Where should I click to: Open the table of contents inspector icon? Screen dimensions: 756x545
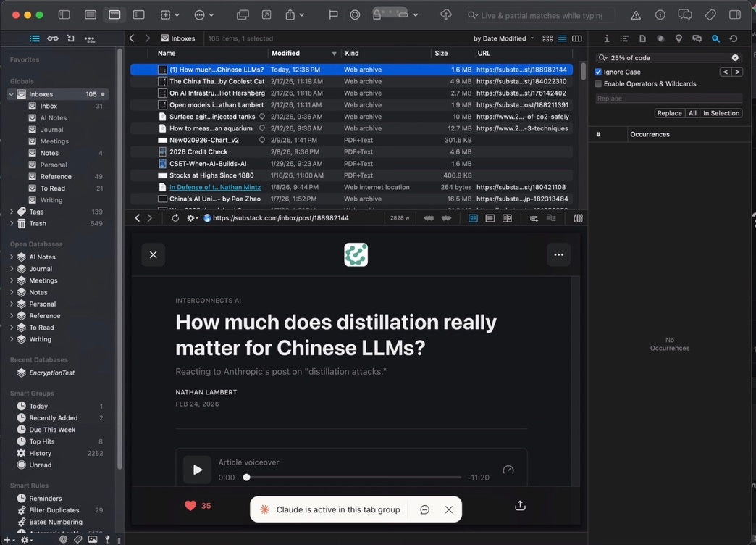[x=624, y=38]
